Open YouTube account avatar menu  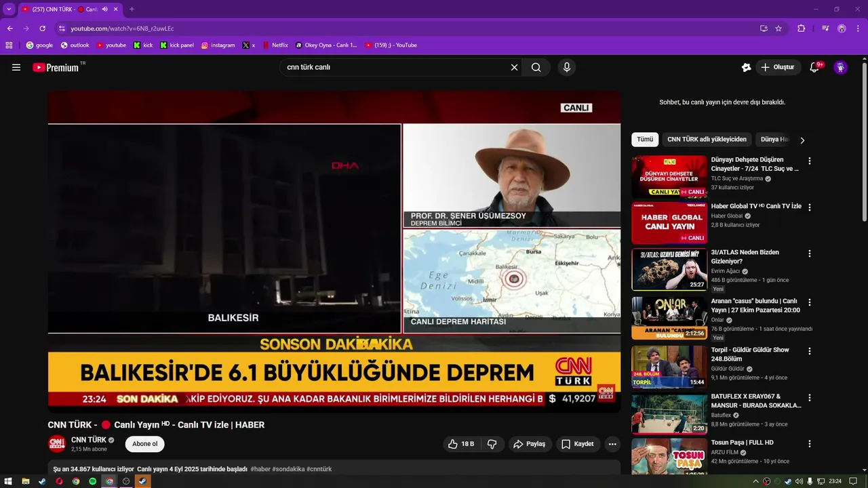pyautogui.click(x=841, y=67)
